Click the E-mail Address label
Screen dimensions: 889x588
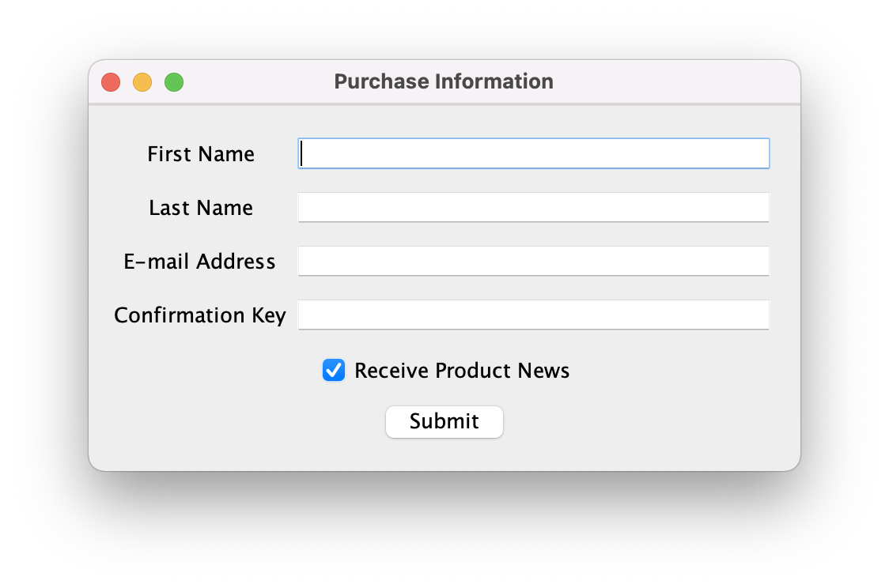[200, 262]
